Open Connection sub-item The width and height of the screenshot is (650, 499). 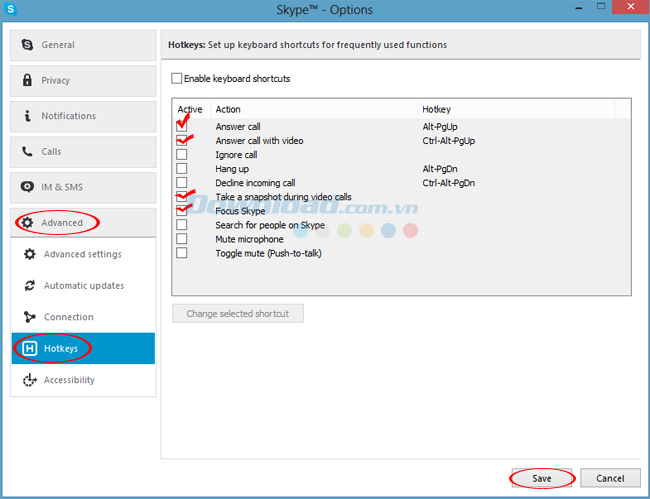tap(83, 317)
